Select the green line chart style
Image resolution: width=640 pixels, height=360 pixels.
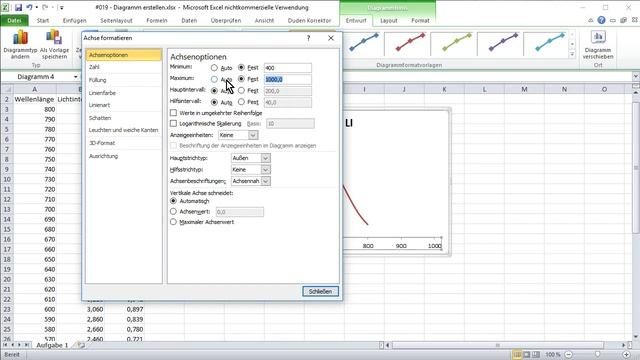[x=456, y=43]
